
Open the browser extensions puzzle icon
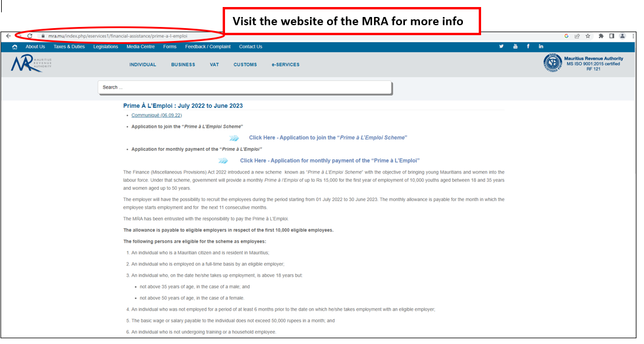(x=601, y=36)
